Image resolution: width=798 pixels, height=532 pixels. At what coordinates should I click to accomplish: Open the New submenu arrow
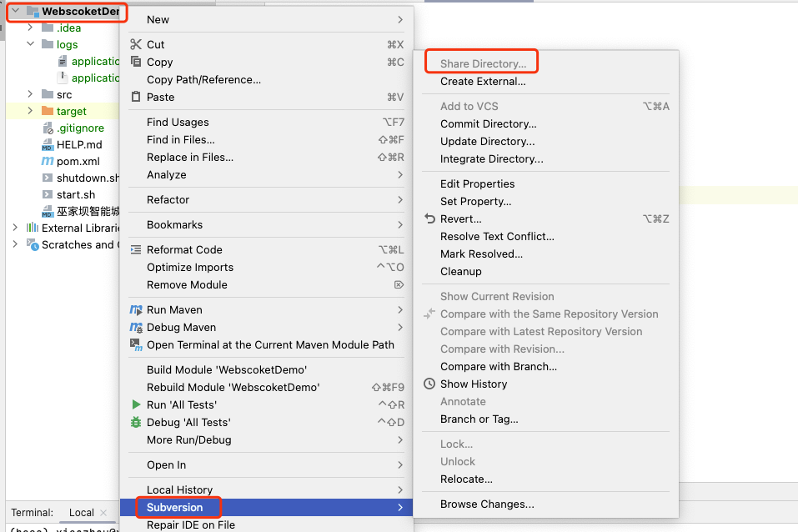400,19
